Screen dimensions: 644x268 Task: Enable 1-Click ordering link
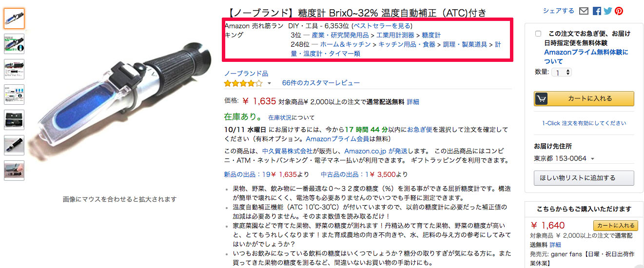[584, 123]
